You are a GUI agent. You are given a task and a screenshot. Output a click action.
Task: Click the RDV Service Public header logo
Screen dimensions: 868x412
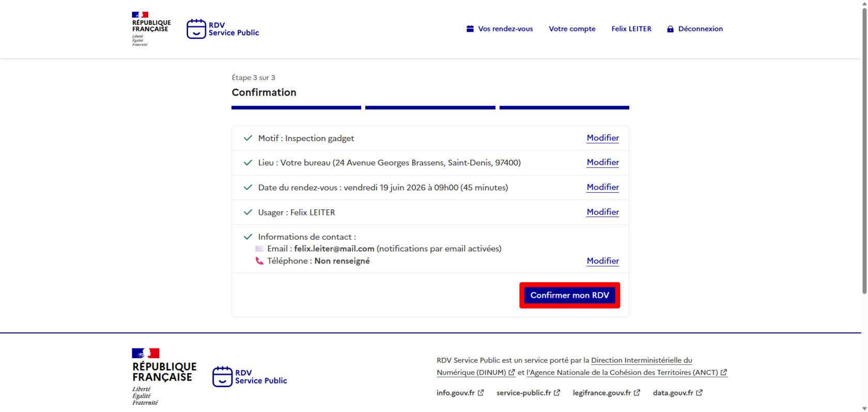point(223,29)
